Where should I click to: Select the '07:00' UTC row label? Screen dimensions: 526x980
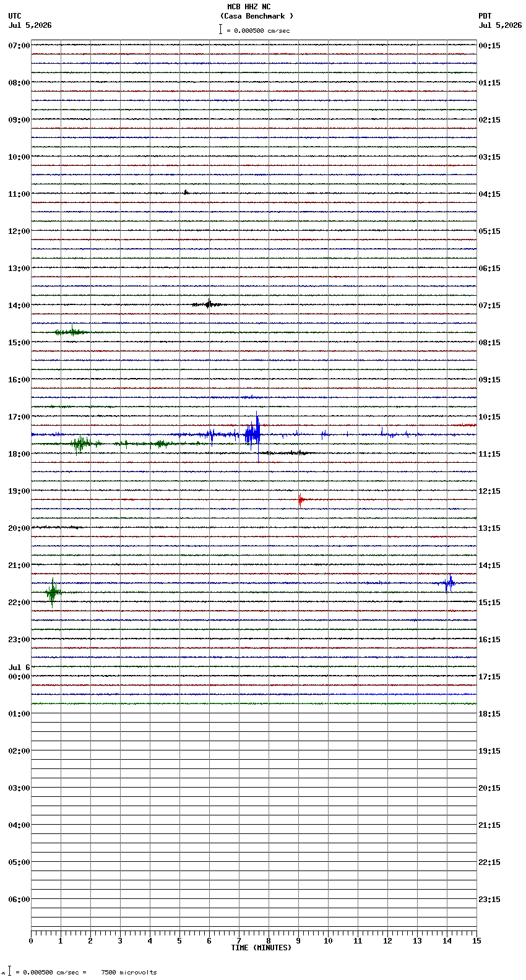(19, 46)
